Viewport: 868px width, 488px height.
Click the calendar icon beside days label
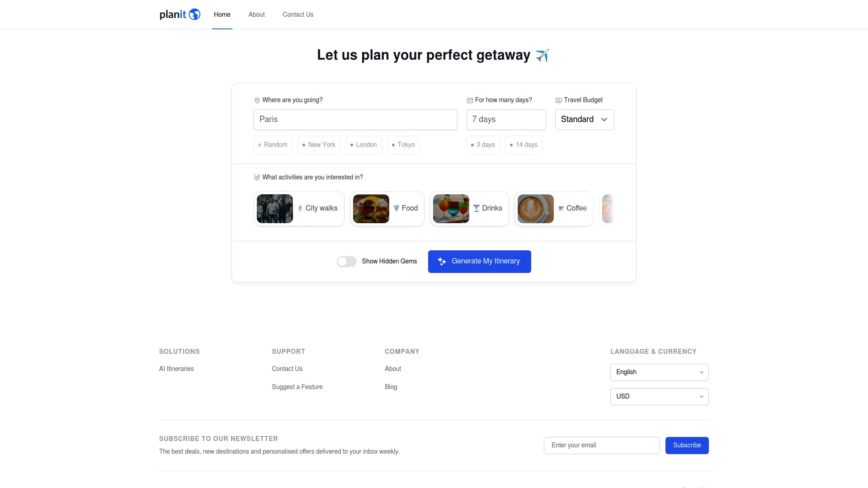[x=470, y=100]
